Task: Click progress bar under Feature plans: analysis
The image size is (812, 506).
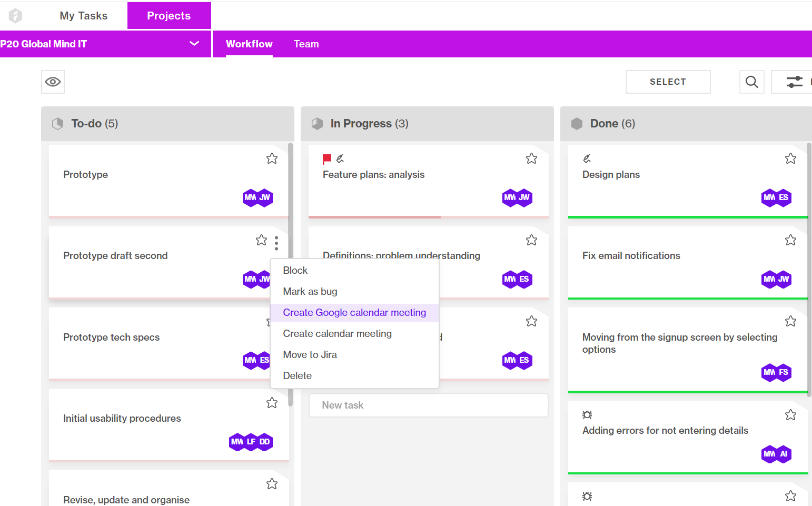Action: [428, 217]
